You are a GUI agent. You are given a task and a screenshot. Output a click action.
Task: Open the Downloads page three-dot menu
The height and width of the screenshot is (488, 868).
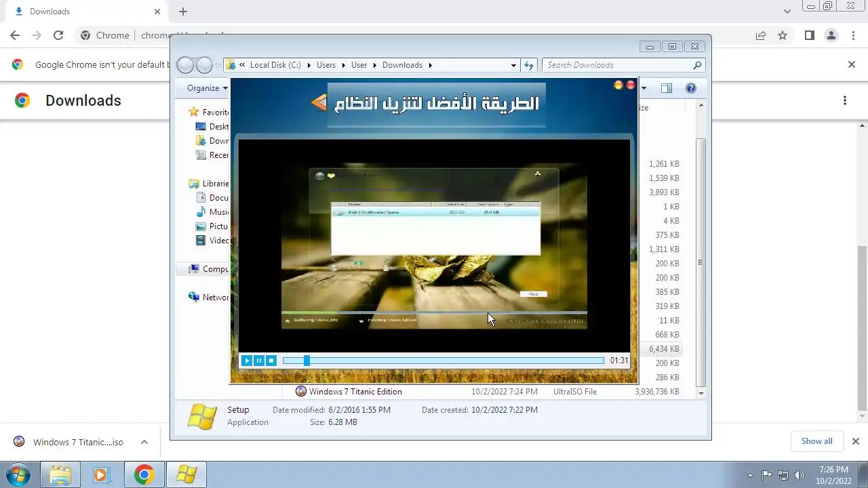tap(845, 100)
